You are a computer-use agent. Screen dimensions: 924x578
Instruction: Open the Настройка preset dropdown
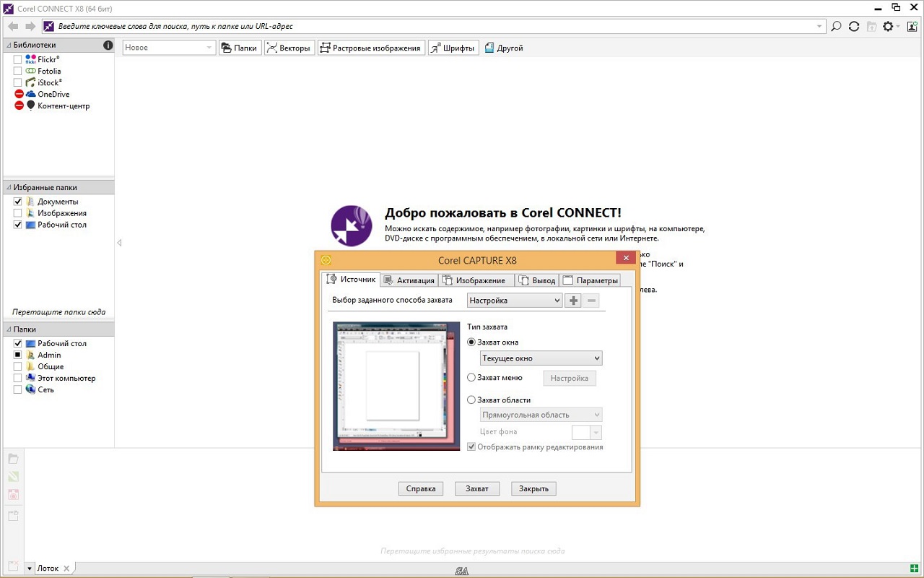[514, 301]
